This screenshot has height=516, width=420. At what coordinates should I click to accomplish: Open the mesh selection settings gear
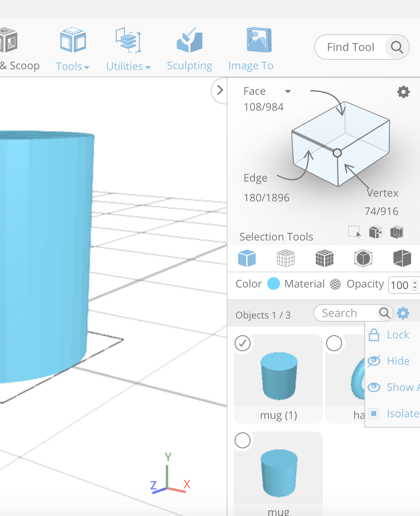coord(403,92)
